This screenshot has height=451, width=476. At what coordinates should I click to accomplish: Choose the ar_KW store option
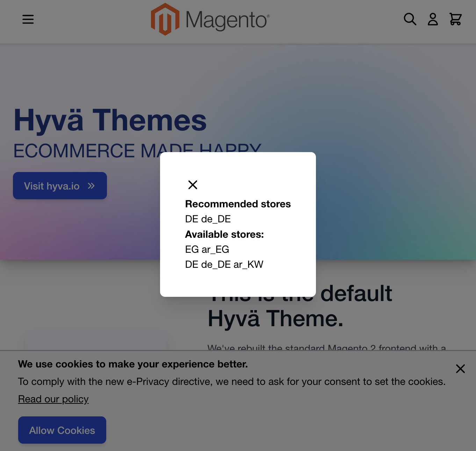click(x=249, y=264)
